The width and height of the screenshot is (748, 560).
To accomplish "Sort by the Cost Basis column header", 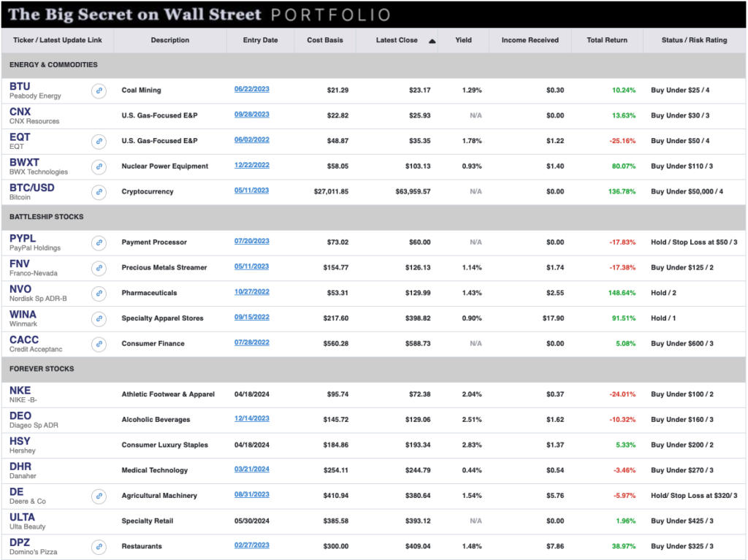I will (x=325, y=40).
